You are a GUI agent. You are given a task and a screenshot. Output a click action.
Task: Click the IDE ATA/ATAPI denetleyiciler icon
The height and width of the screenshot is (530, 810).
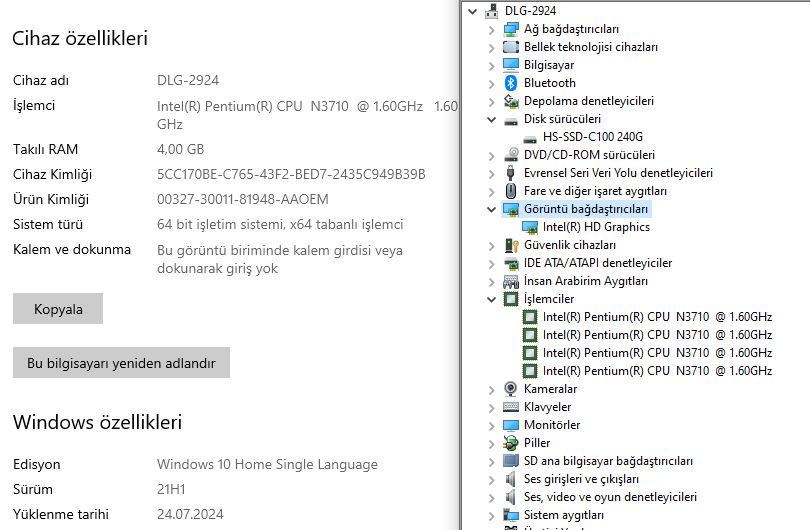point(511,263)
